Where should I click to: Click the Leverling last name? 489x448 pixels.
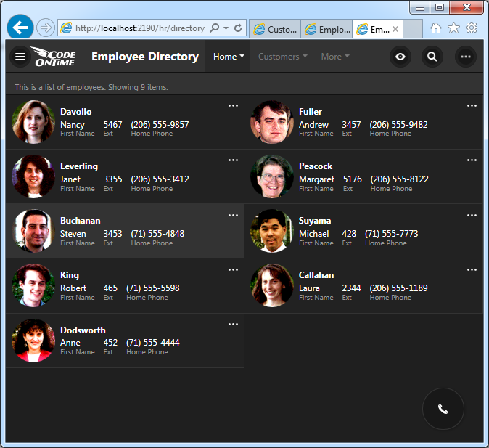coord(79,166)
